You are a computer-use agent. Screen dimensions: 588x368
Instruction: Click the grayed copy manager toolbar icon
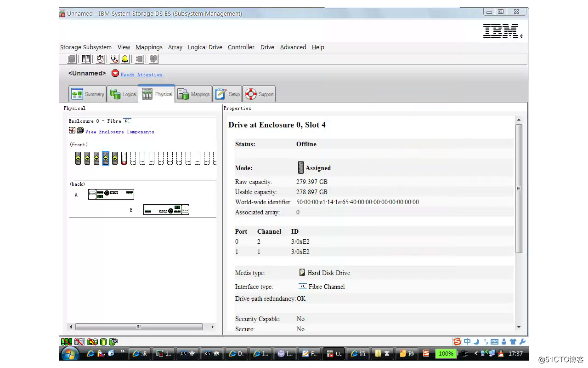coord(153,59)
